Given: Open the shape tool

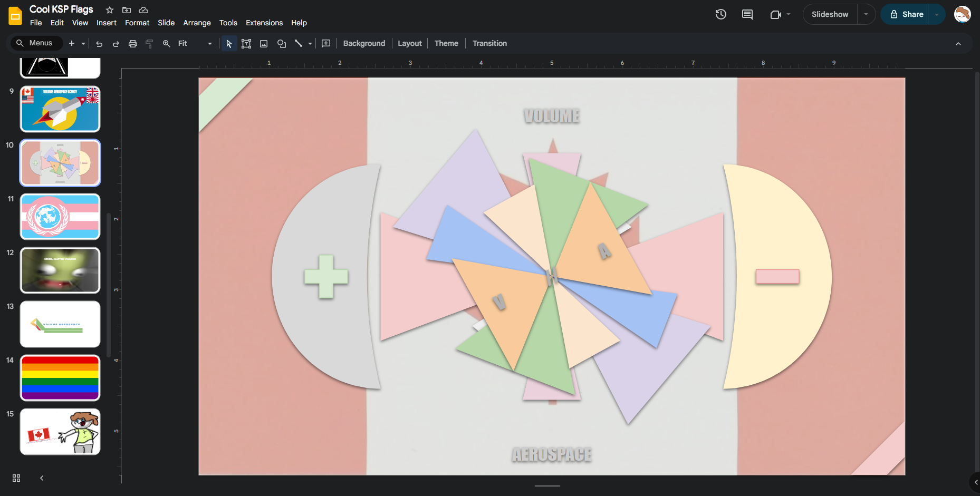Looking at the screenshot, I should pyautogui.click(x=282, y=43).
